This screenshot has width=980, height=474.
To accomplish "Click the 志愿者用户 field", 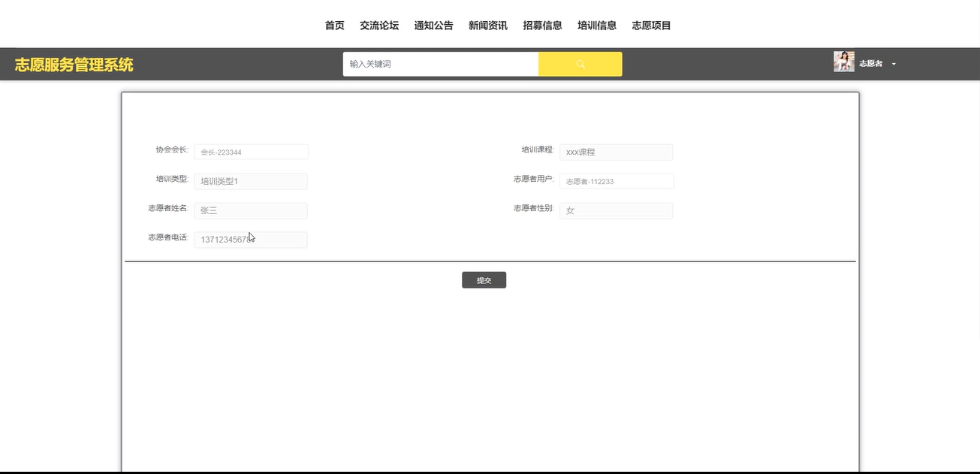I will pyautogui.click(x=616, y=181).
